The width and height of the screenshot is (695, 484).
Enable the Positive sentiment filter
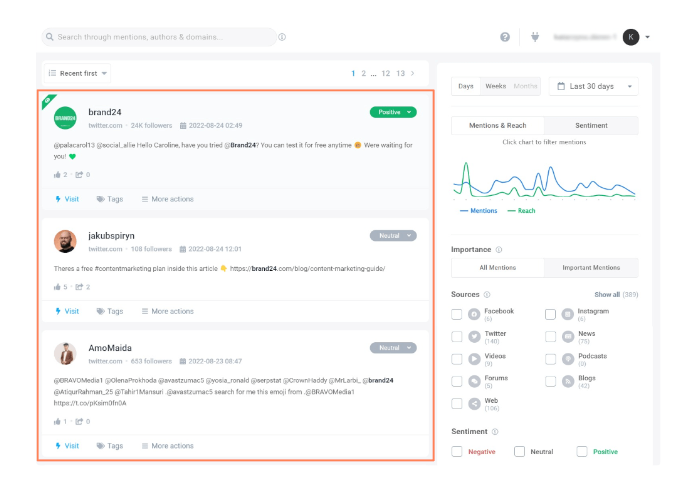pos(582,452)
